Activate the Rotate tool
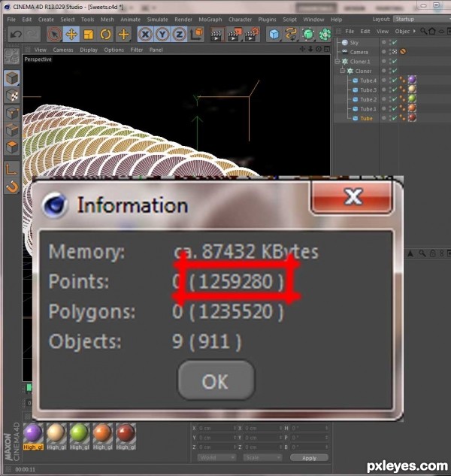This screenshot has height=476, width=451. point(105,35)
